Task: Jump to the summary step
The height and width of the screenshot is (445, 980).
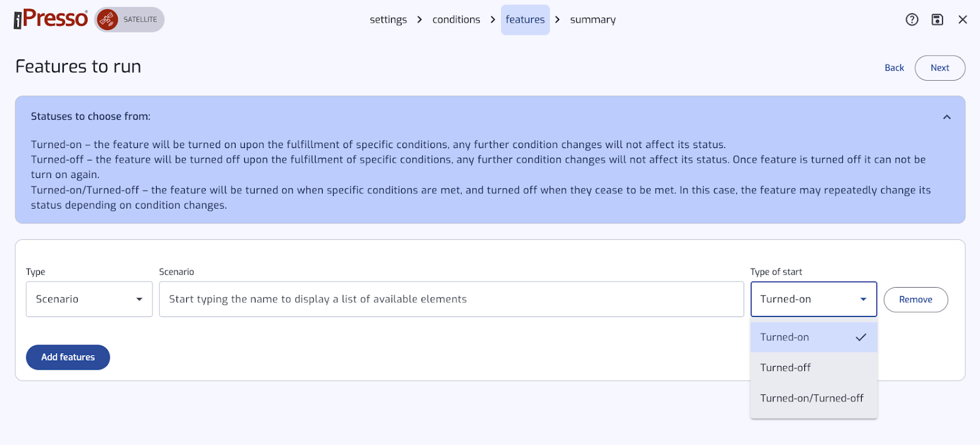Action: coord(593,20)
